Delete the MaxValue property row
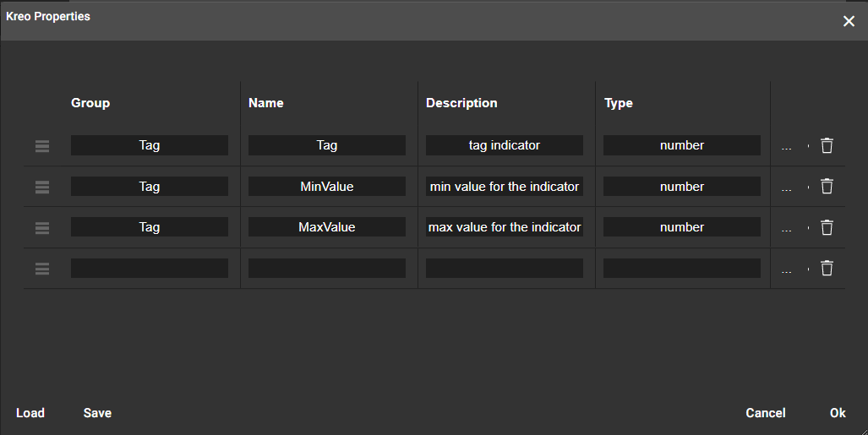Image resolution: width=868 pixels, height=435 pixels. pyautogui.click(x=827, y=227)
